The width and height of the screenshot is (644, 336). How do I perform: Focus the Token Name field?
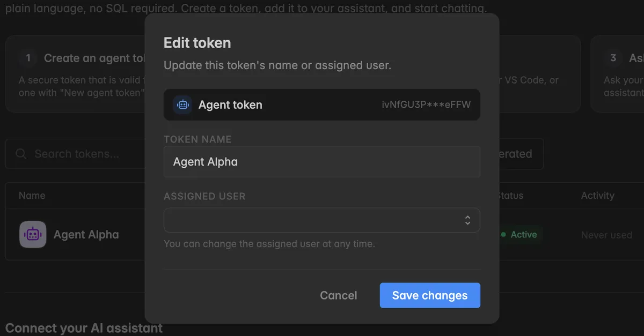[x=321, y=162]
